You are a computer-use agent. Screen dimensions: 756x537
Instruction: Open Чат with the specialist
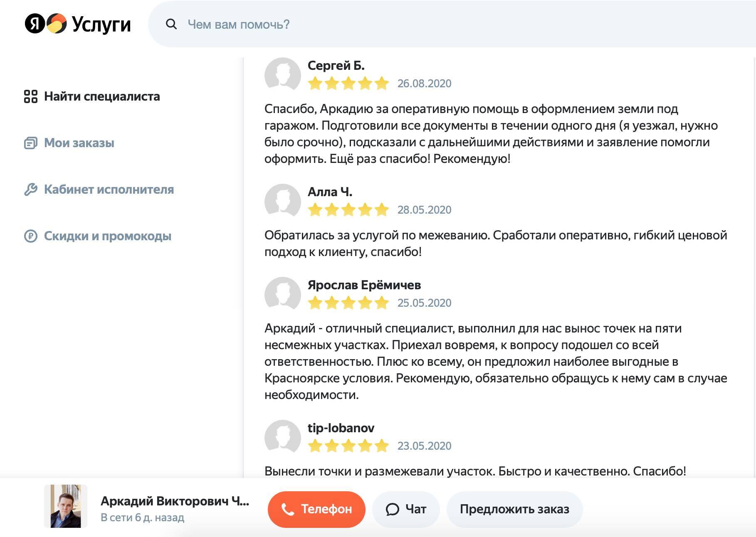[x=406, y=509]
